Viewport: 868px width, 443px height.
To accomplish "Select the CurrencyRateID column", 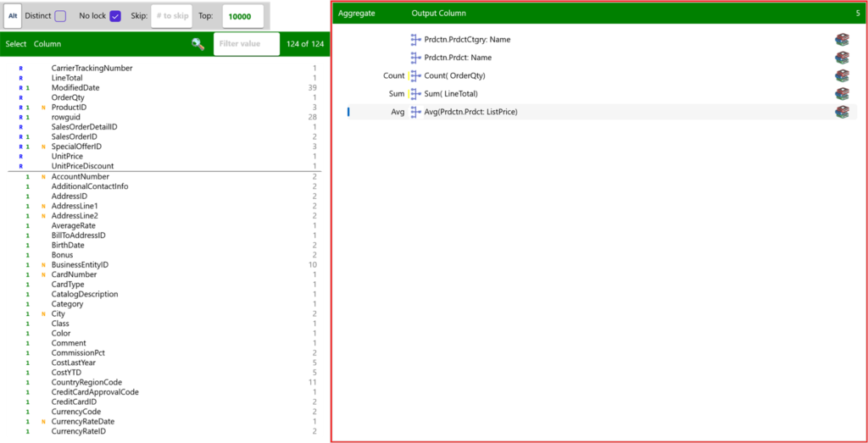I will point(78,431).
